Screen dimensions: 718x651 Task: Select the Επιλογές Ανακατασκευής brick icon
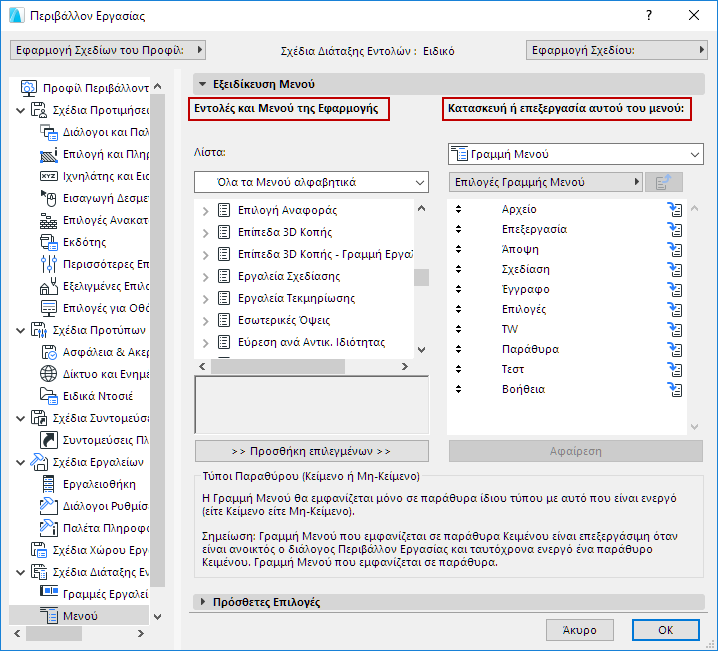(x=49, y=221)
